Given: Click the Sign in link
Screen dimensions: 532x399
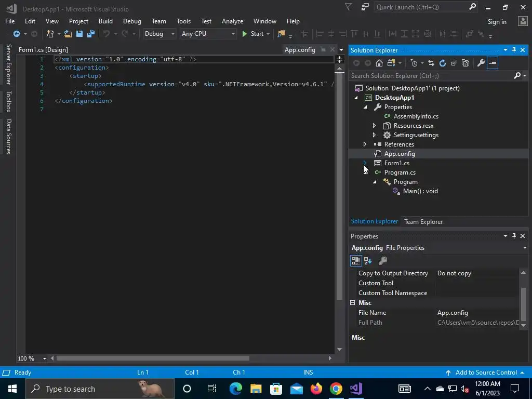Looking at the screenshot, I should click(497, 22).
